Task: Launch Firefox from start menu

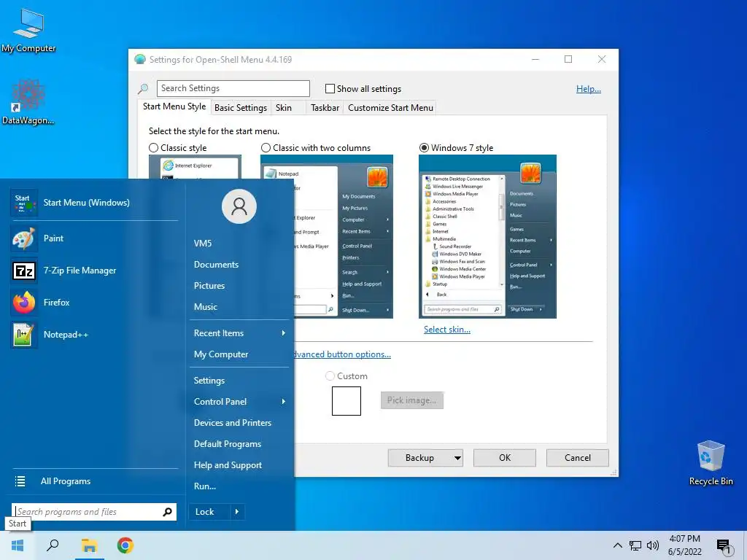Action: point(94,303)
